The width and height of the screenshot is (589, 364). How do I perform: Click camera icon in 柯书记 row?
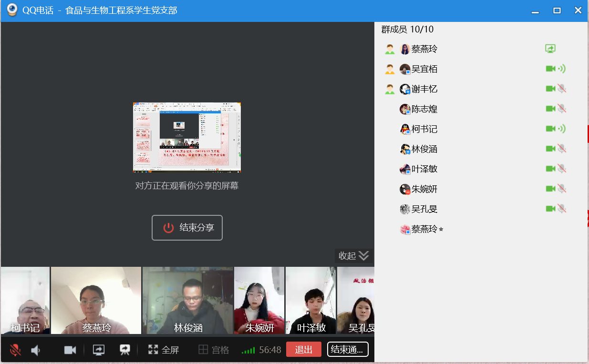(550, 129)
